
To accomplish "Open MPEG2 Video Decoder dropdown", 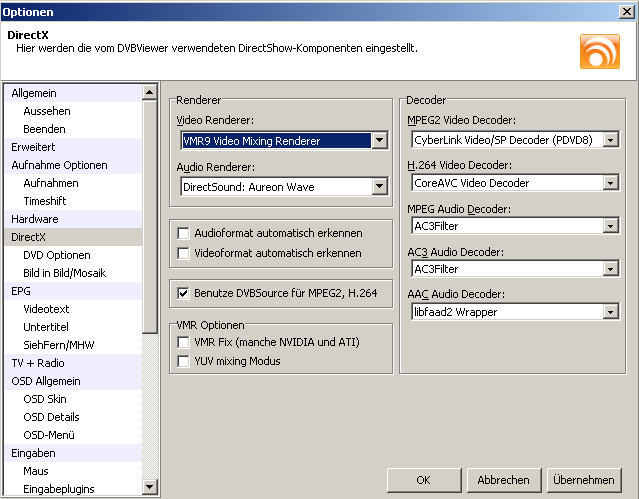I will 609,140.
